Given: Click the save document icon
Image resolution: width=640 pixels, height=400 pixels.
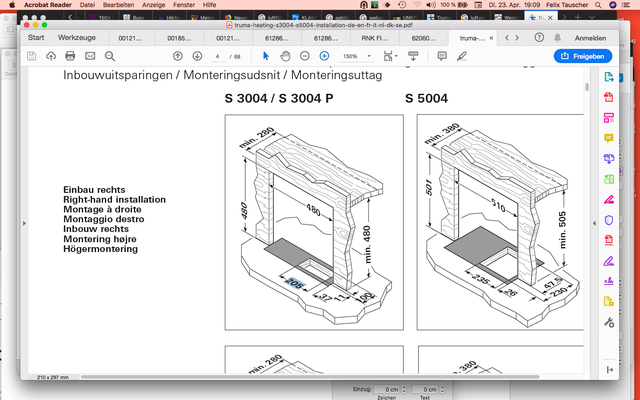Looking at the screenshot, I should click(x=31, y=56).
